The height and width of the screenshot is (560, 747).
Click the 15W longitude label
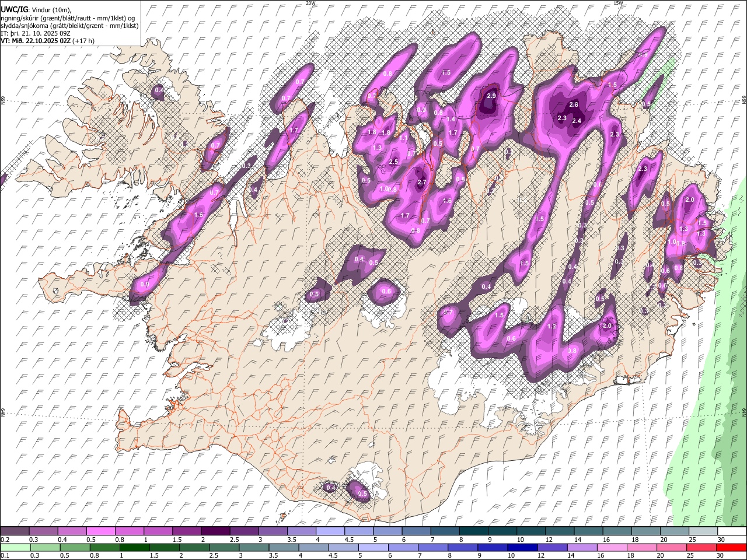619,3
